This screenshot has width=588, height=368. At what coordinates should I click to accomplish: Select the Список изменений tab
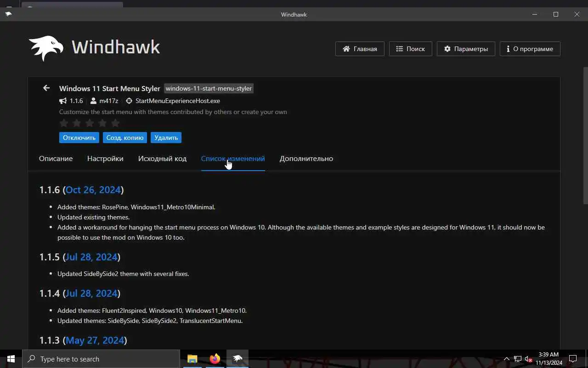(233, 159)
